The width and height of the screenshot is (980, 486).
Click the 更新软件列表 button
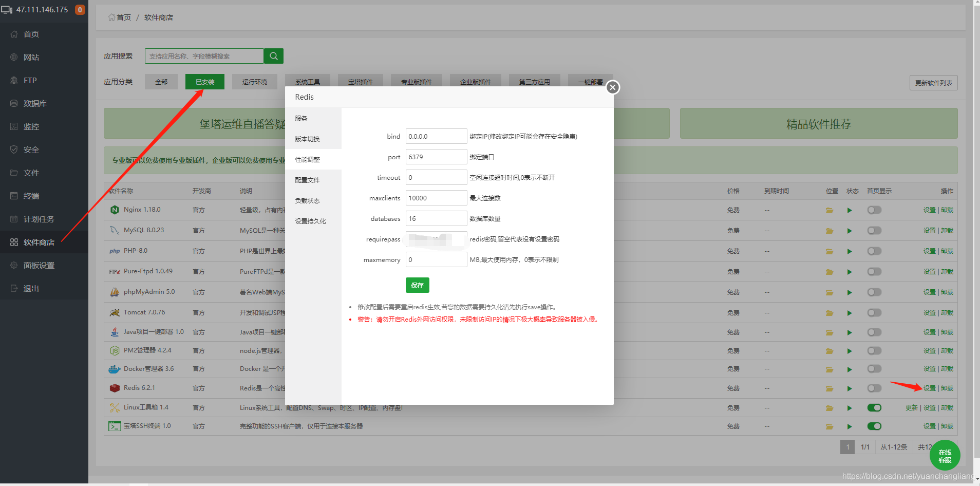(x=933, y=83)
